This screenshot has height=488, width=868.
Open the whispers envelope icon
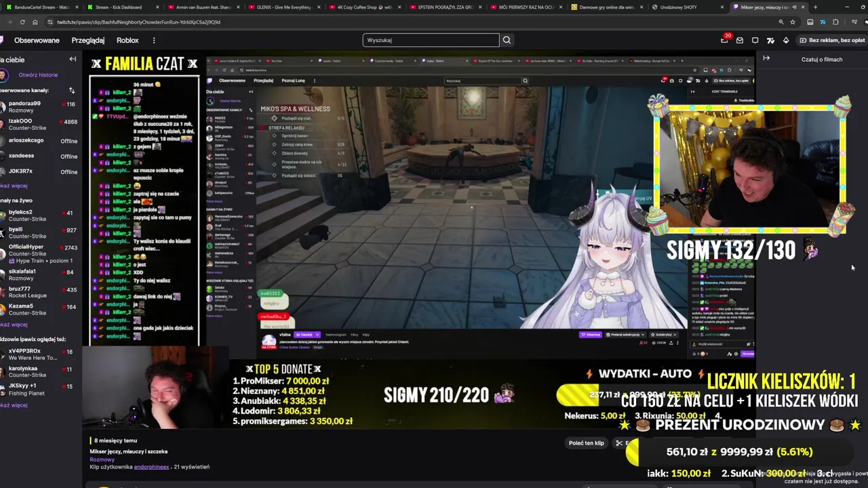740,40
